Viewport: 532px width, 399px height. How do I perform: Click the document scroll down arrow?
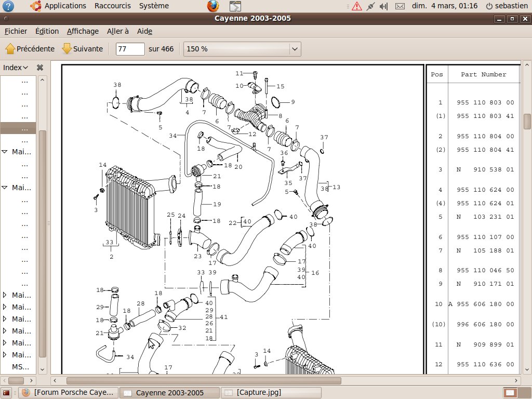[527, 369]
